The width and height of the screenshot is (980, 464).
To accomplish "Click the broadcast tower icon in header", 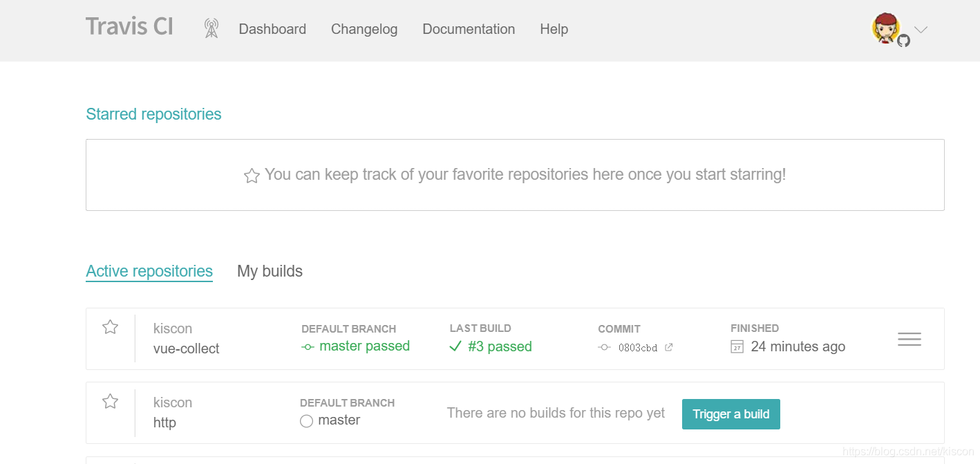I will 211,29.
